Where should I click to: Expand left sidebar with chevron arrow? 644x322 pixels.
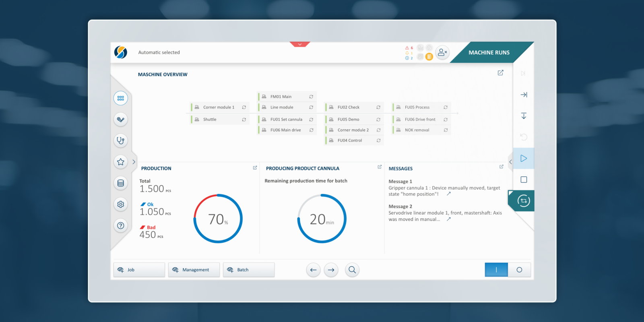point(134,162)
